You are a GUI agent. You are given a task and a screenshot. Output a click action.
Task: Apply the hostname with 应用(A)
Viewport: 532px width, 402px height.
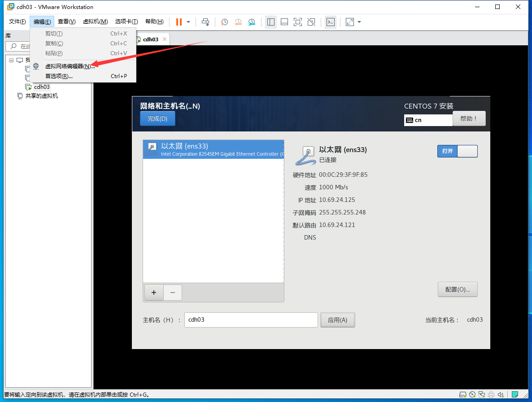coord(337,319)
